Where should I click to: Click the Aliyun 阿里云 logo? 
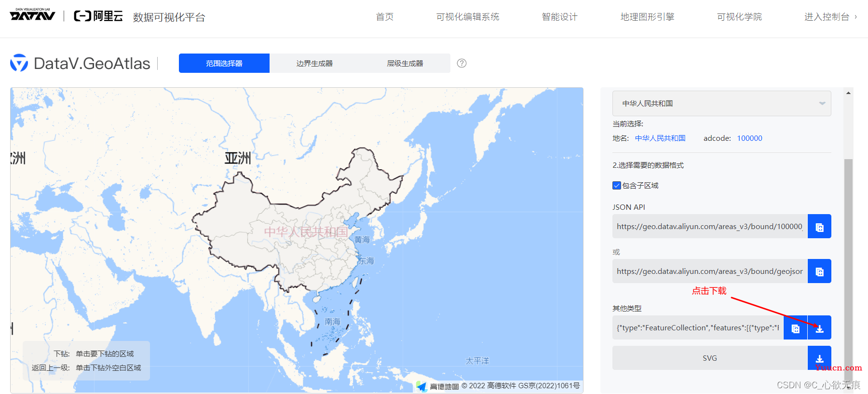pos(98,16)
